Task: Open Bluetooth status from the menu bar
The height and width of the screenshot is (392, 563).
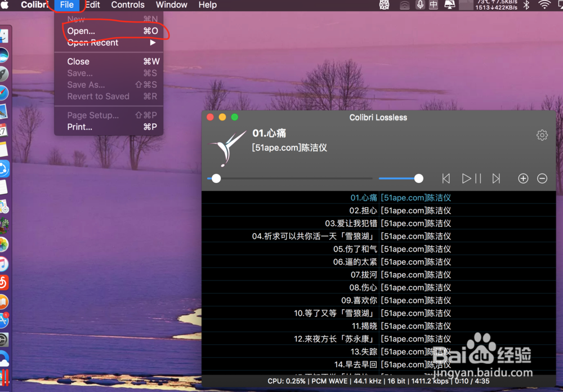Action: point(525,5)
